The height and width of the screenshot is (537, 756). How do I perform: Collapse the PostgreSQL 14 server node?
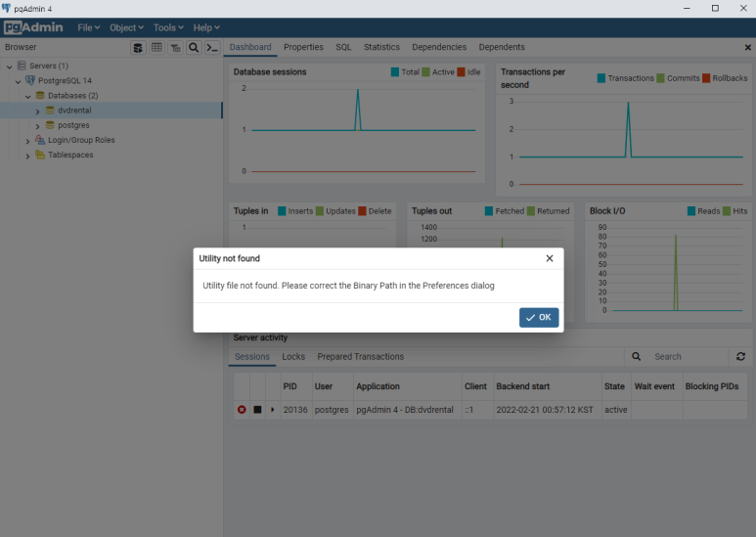pyautogui.click(x=18, y=81)
